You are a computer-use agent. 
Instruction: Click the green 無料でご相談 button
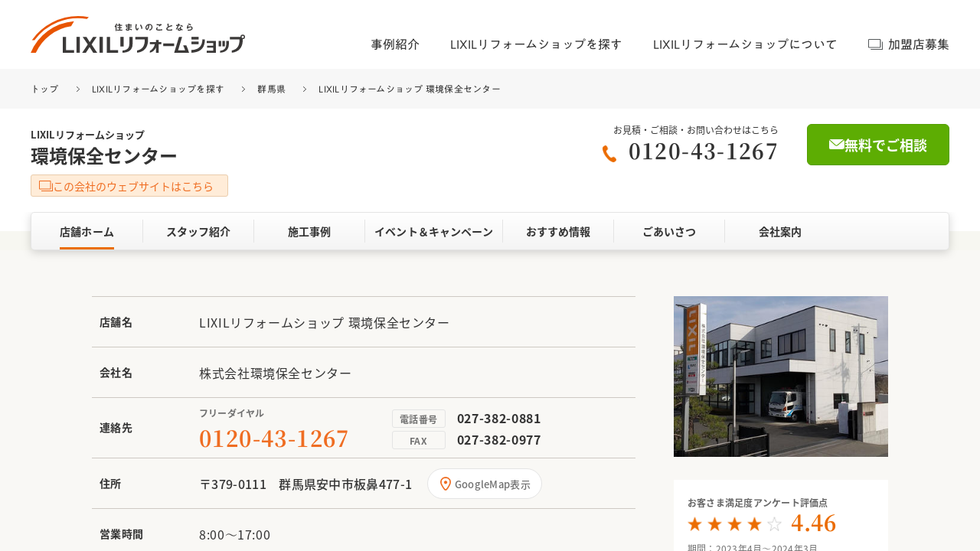coord(878,145)
